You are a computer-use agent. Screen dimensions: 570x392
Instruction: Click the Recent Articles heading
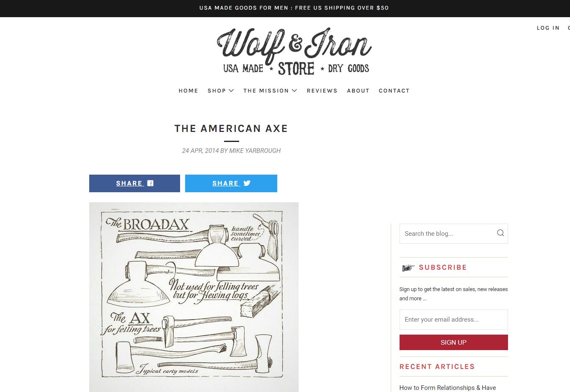click(437, 366)
